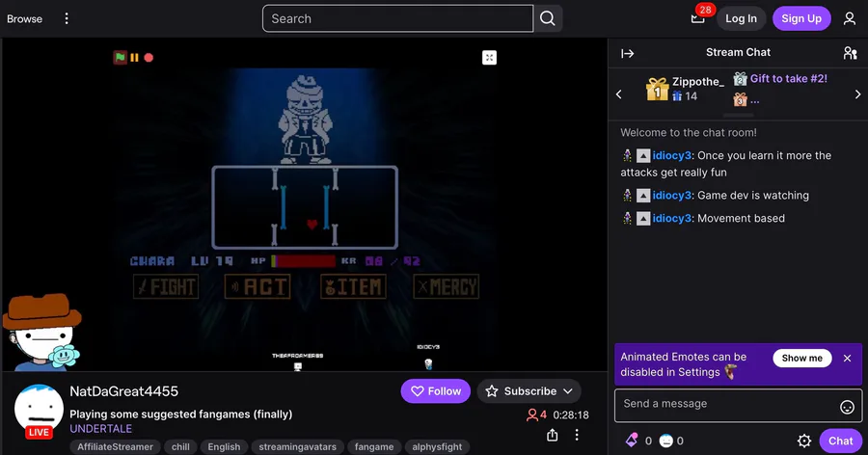Click the cowboy hat avatar overlay

click(42, 333)
